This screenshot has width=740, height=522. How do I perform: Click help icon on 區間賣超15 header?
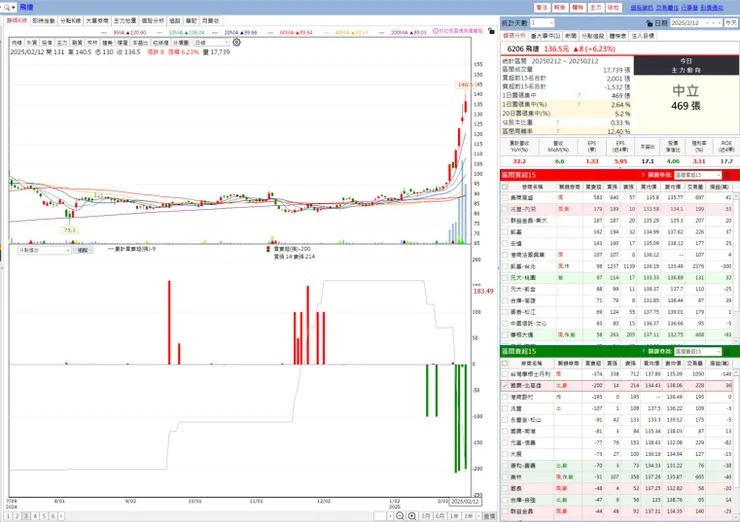click(x=643, y=352)
